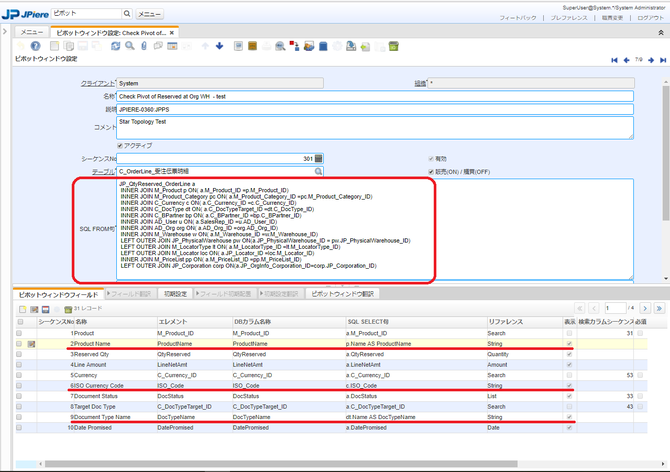Screen dimensions: 670x472
Task: Click the form scroll-down arrow
Action: tap(666, 279)
